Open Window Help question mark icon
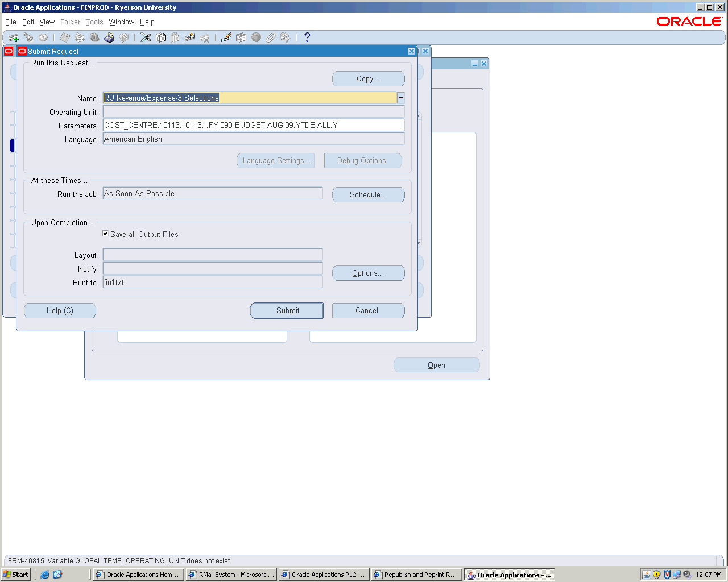The image size is (728, 582). coord(307,38)
